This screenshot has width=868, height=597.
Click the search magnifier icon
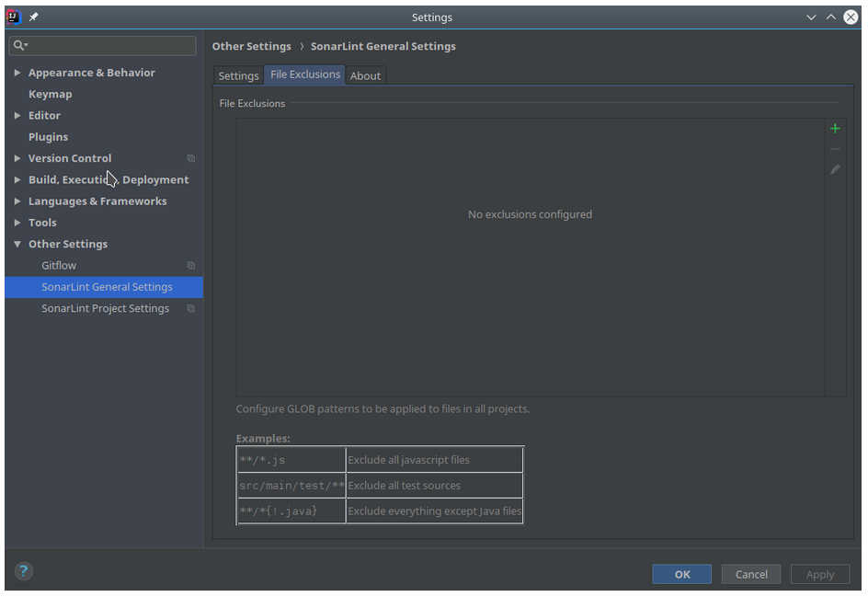click(19, 45)
